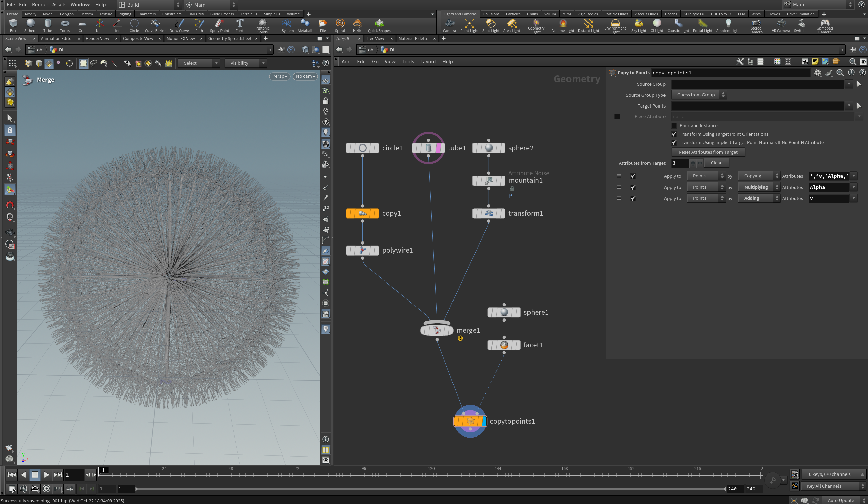
Task: Open the Source Group Type dropdown
Action: (x=698, y=95)
